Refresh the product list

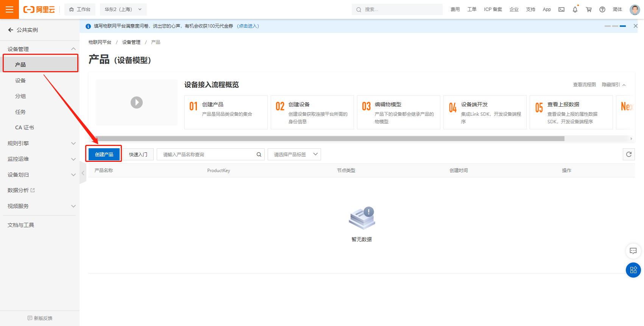[629, 154]
